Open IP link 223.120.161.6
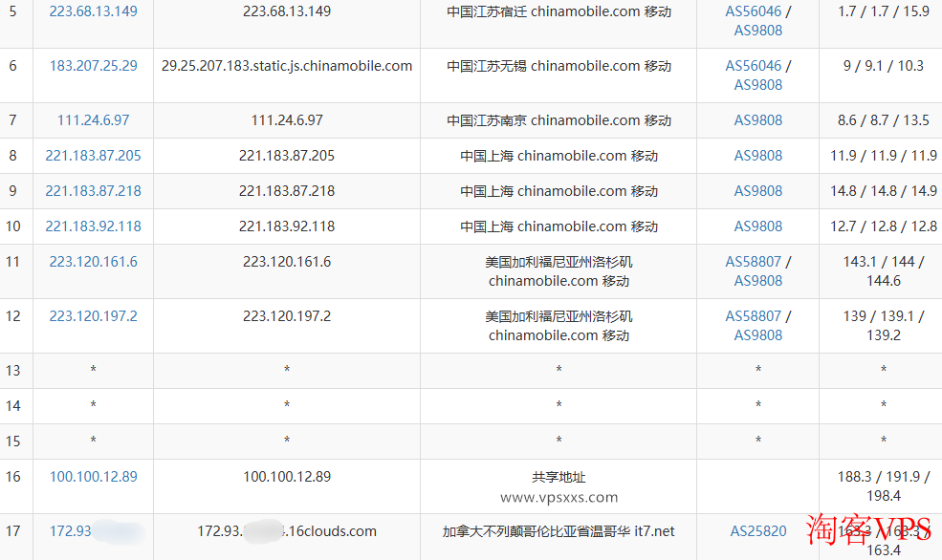This screenshot has width=942, height=560. [93, 262]
